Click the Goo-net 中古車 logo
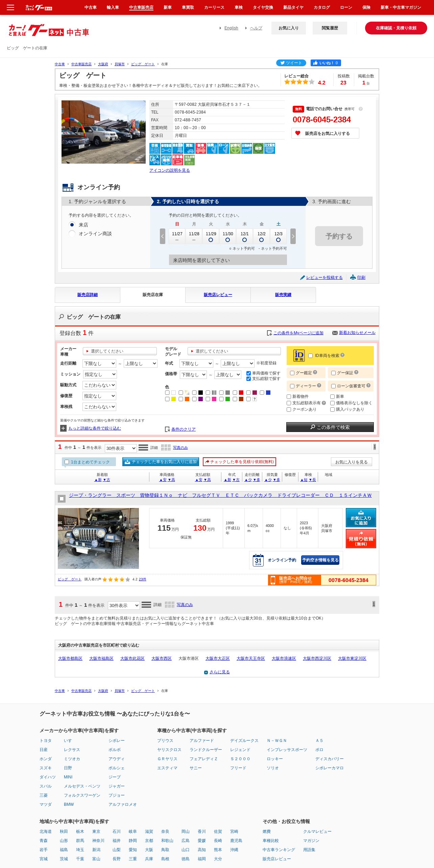 pos(49,30)
